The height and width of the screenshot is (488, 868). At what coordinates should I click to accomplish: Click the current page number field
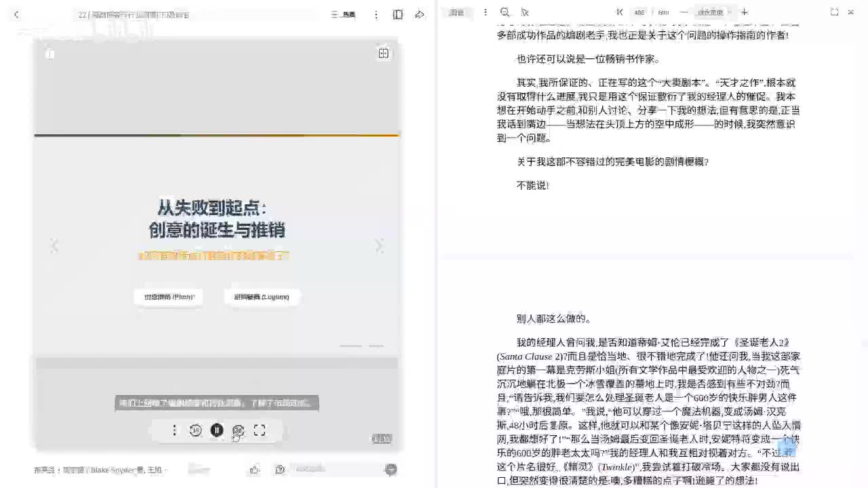[x=639, y=12]
